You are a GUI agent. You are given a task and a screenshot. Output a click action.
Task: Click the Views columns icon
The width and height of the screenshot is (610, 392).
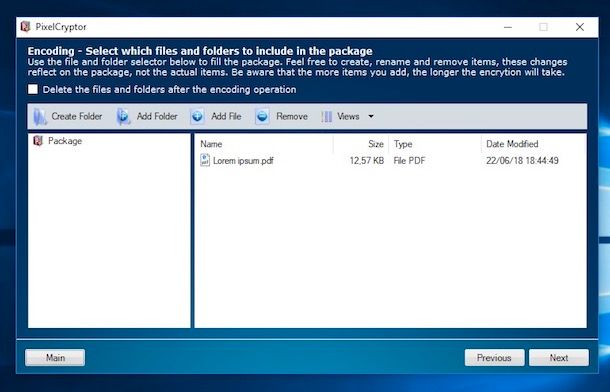click(327, 116)
